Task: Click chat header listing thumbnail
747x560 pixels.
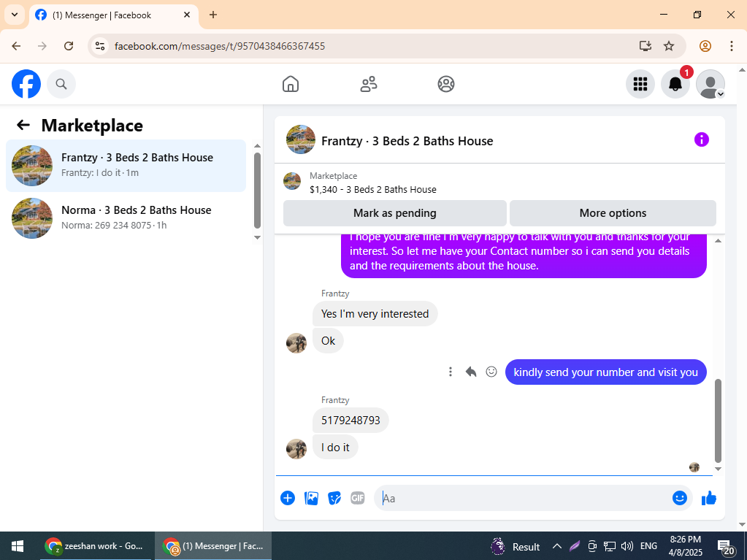Action: click(301, 139)
